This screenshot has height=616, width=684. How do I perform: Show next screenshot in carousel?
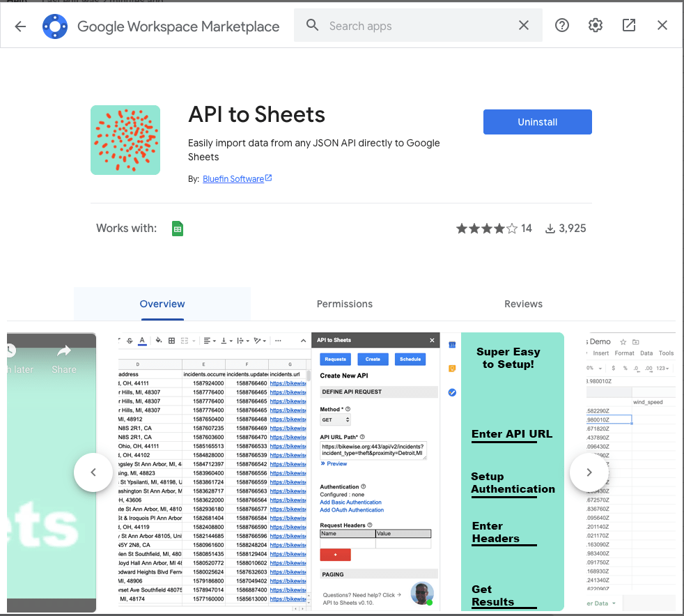[x=589, y=472]
